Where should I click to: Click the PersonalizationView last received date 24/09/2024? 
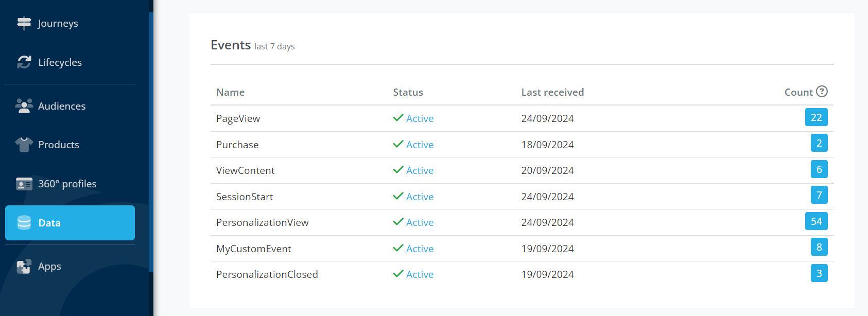[547, 222]
